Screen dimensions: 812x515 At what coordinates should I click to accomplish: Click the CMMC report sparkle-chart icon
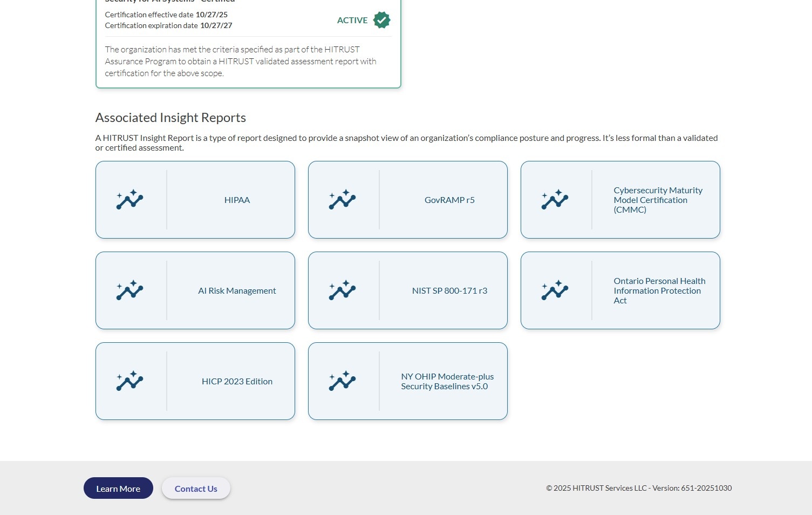pyautogui.click(x=555, y=200)
